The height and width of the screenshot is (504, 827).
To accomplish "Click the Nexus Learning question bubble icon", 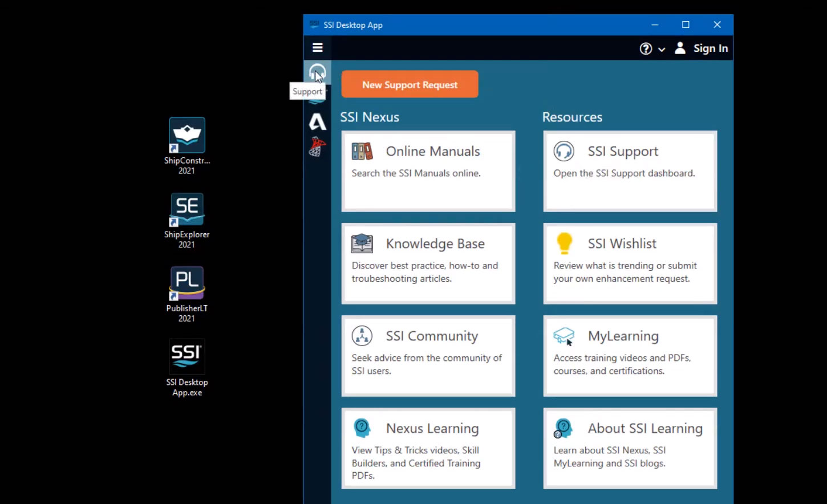I will click(362, 428).
